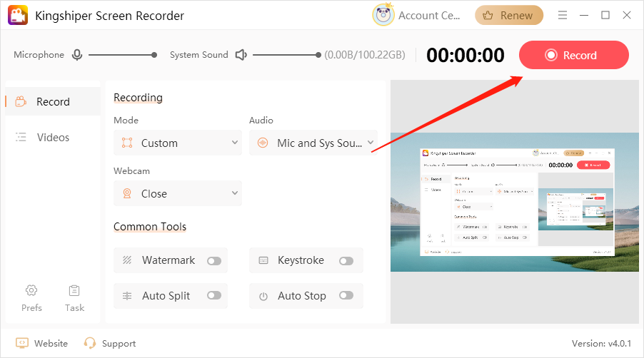This screenshot has height=358, width=644.
Task: Start recording with red Record button
Action: click(573, 55)
